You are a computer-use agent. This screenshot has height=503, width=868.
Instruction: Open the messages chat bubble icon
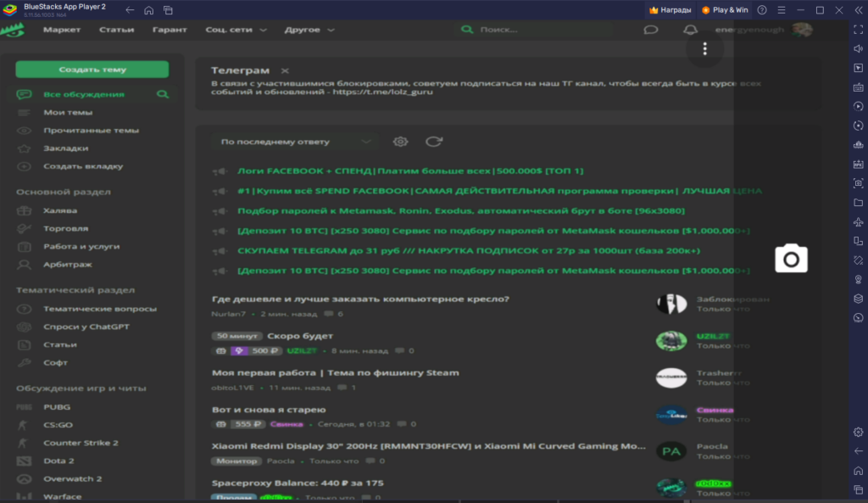coord(650,30)
